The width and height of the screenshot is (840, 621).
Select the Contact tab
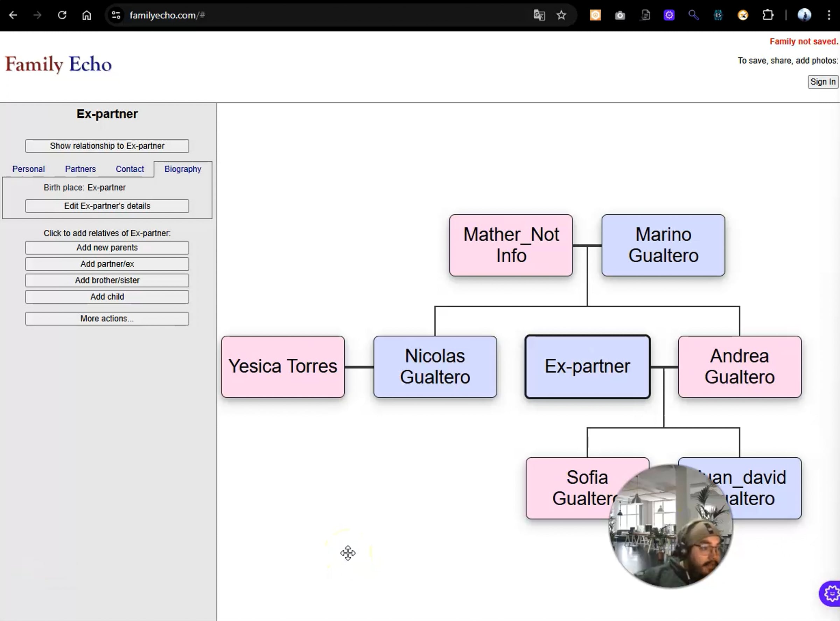130,169
